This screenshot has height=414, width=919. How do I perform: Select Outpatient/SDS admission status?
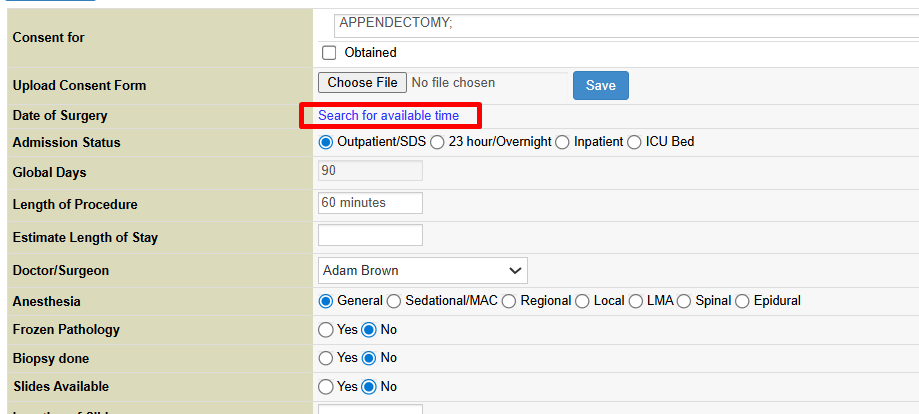tap(325, 142)
